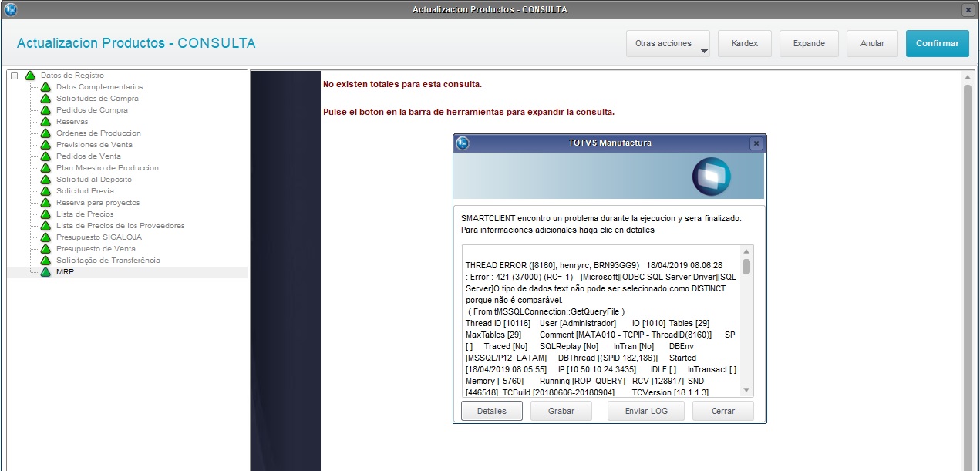This screenshot has height=471, width=980.
Task: Click the Expande button
Action: [809, 44]
